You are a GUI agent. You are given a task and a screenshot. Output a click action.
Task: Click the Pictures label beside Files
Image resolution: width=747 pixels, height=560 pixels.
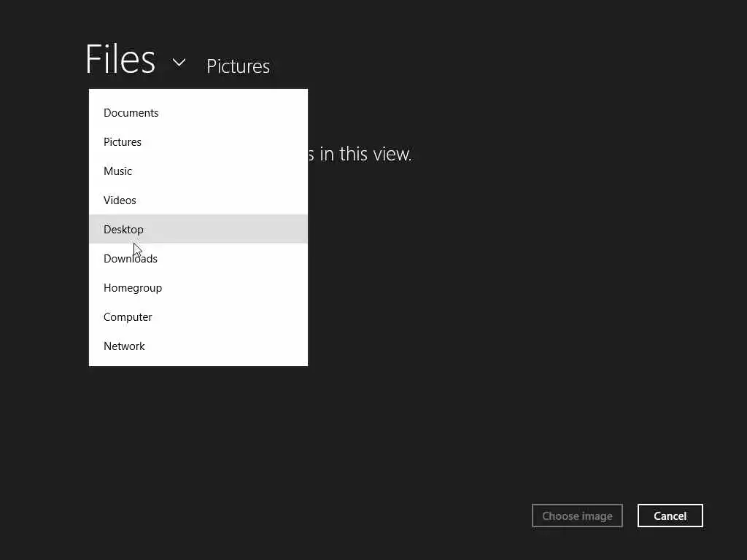(239, 66)
